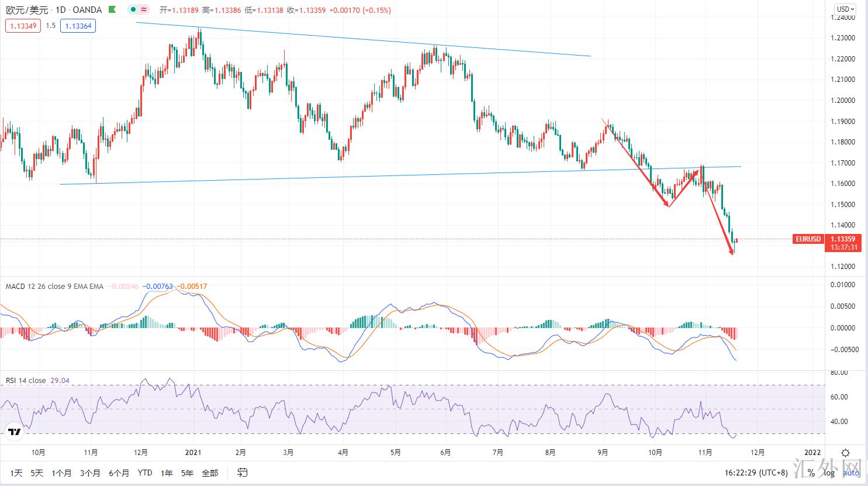Image resolution: width=868 pixels, height=486 pixels.
Task: Open the USD currency dropdown
Action: click(x=845, y=9)
